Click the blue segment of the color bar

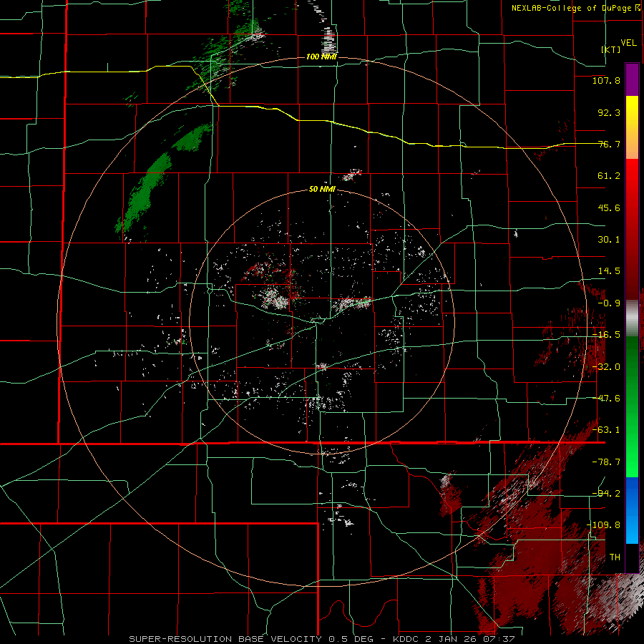tap(632, 510)
